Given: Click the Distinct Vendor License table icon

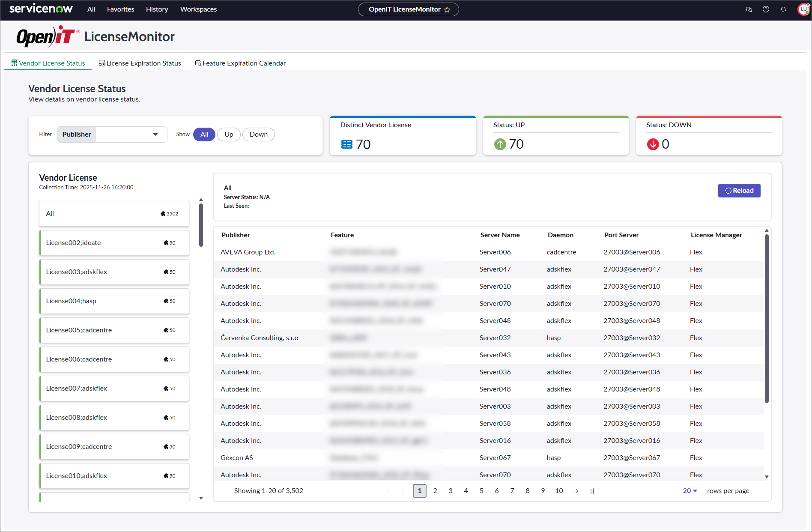Looking at the screenshot, I should (x=347, y=144).
